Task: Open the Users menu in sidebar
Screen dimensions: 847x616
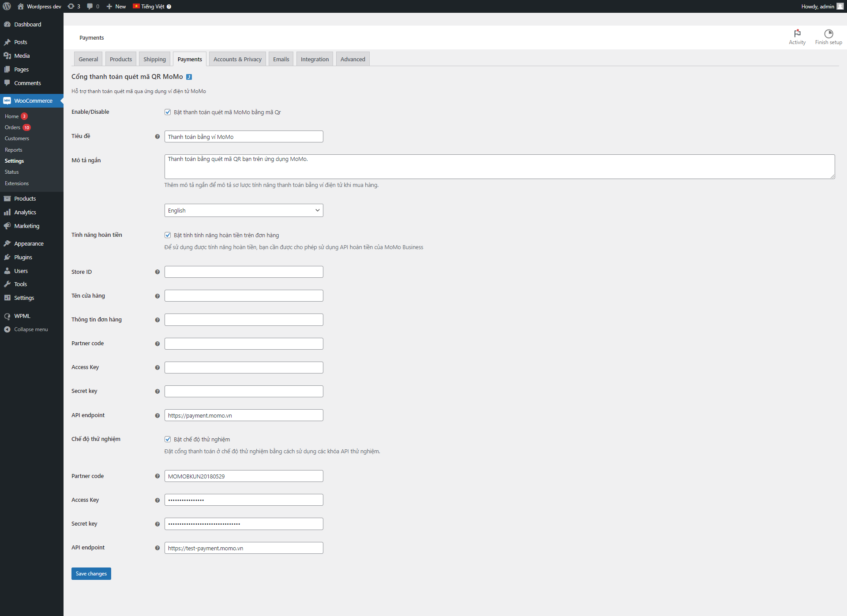Action: (21, 271)
